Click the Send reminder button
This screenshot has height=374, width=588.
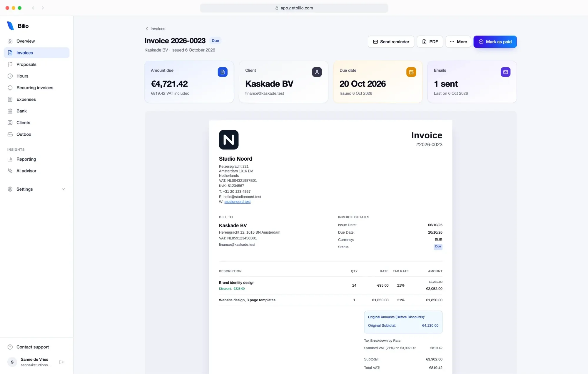tap(391, 42)
